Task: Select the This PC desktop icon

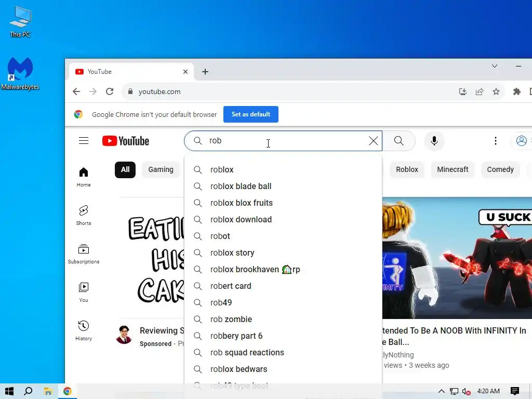Action: tap(20, 22)
